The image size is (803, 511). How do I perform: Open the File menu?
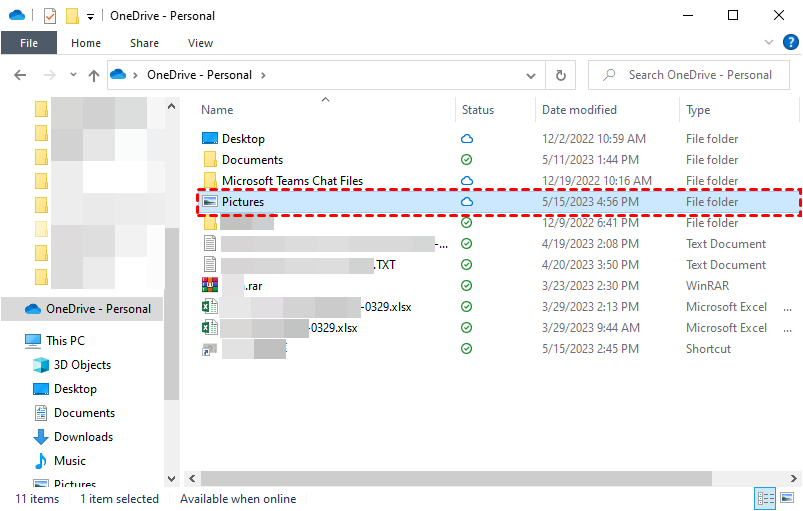(28, 43)
